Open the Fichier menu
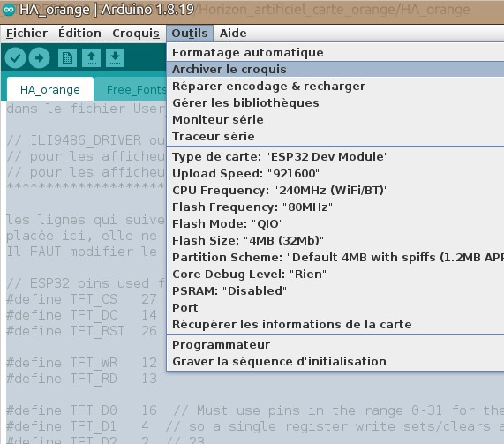 pyautogui.click(x=26, y=34)
